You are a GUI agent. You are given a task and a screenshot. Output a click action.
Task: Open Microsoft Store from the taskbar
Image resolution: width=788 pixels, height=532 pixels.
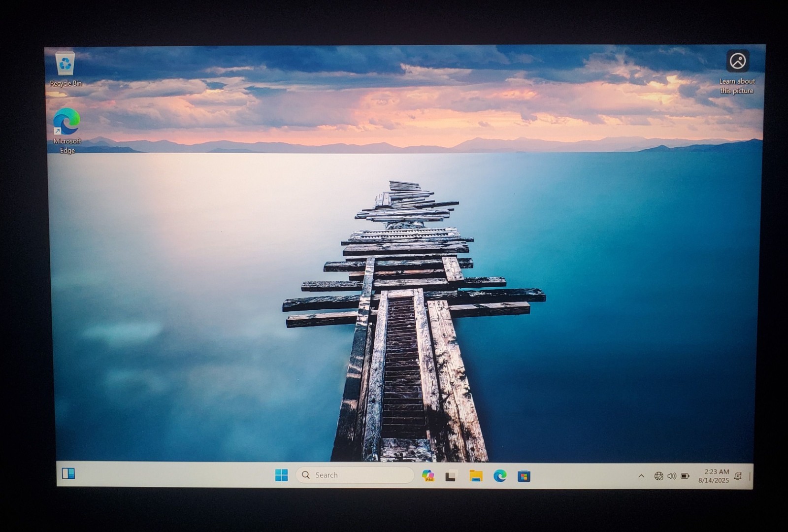point(524,476)
